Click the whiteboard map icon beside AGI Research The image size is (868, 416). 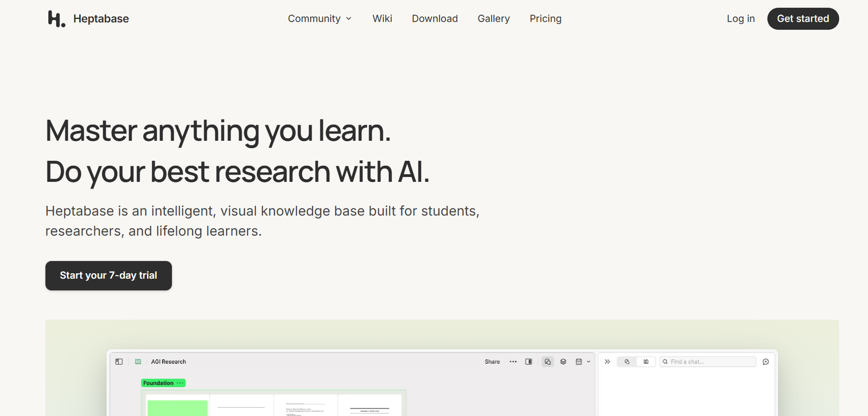138,362
